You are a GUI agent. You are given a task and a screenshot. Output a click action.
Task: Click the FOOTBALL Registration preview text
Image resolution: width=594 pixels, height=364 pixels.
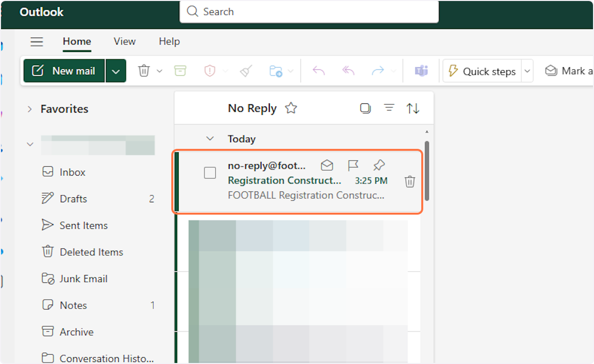coord(306,195)
